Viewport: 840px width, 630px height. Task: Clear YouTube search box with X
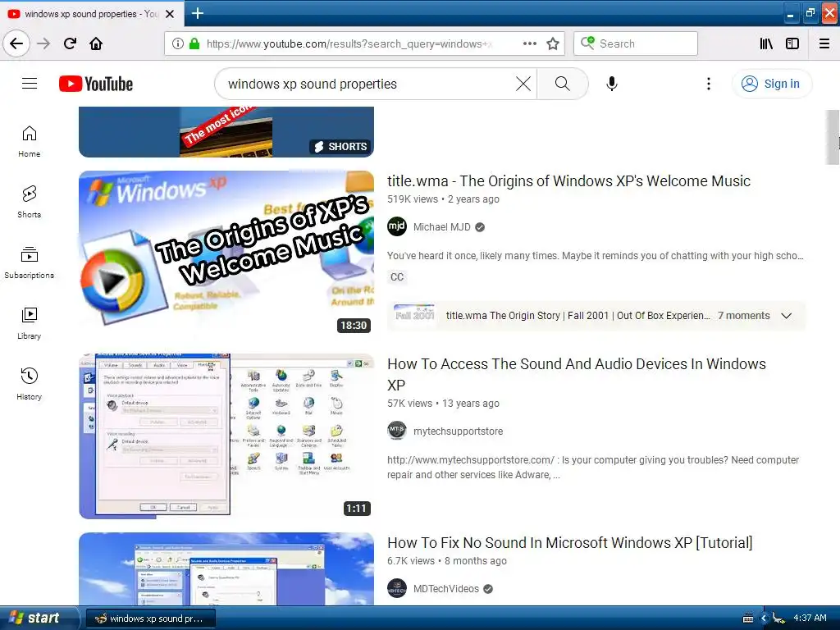[x=523, y=84]
